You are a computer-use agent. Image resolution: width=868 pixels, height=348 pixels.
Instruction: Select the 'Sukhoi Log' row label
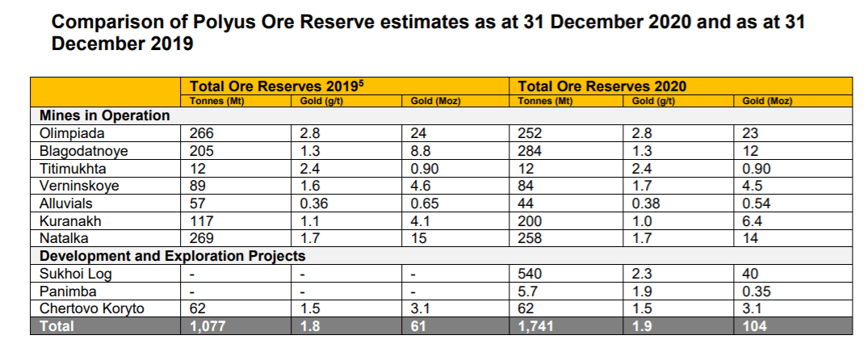[75, 274]
